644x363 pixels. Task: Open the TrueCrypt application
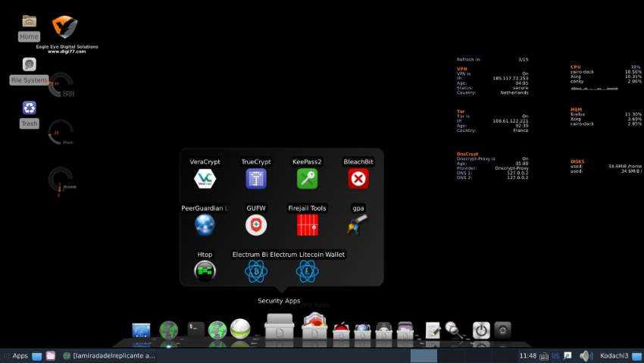tap(256, 179)
